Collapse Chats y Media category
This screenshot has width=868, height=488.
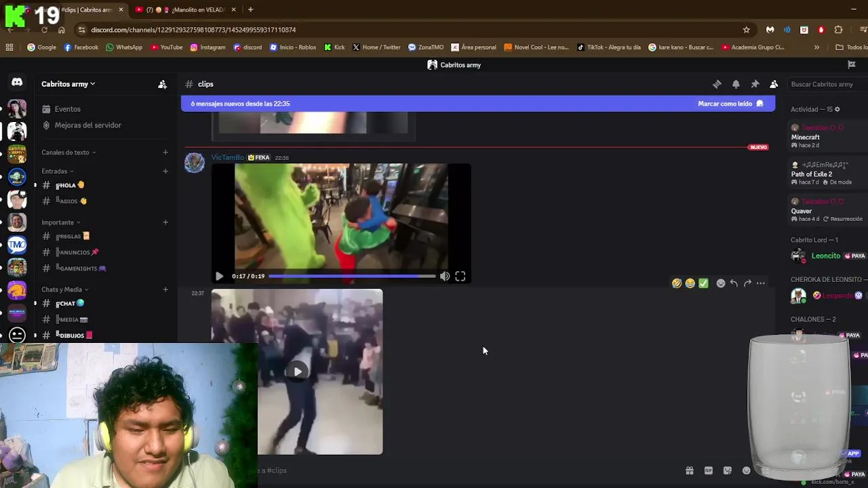click(64, 289)
